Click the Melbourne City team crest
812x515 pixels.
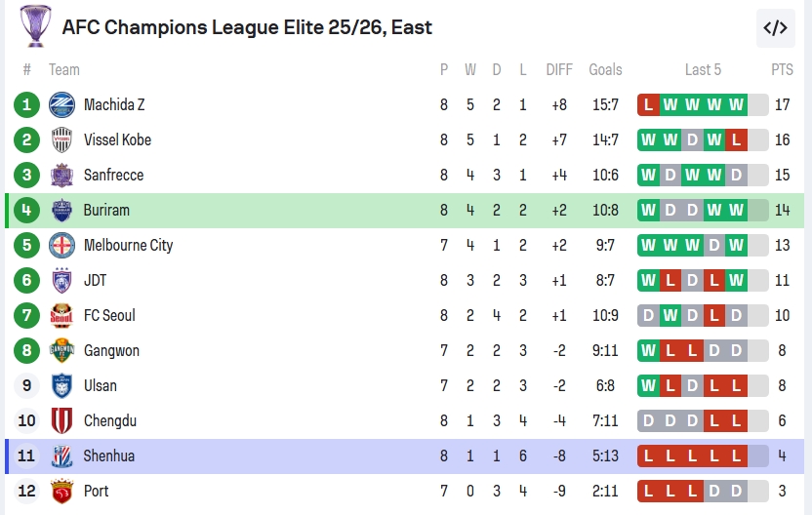61,245
